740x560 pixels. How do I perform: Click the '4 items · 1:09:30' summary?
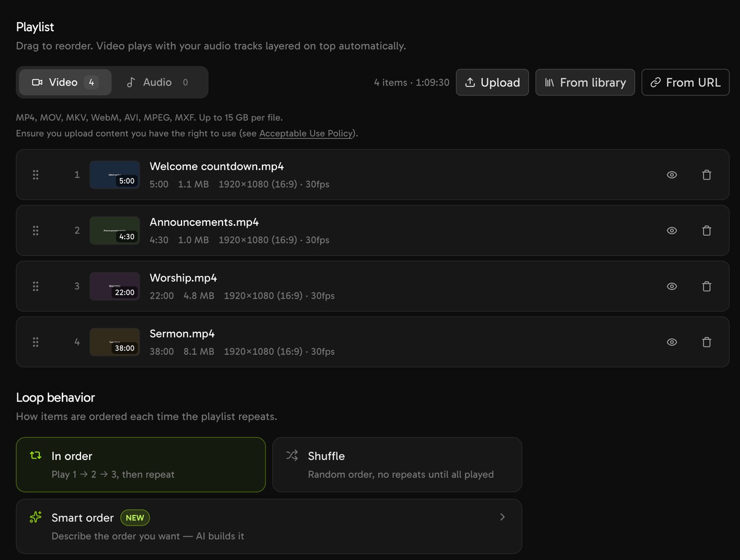pyautogui.click(x=412, y=83)
